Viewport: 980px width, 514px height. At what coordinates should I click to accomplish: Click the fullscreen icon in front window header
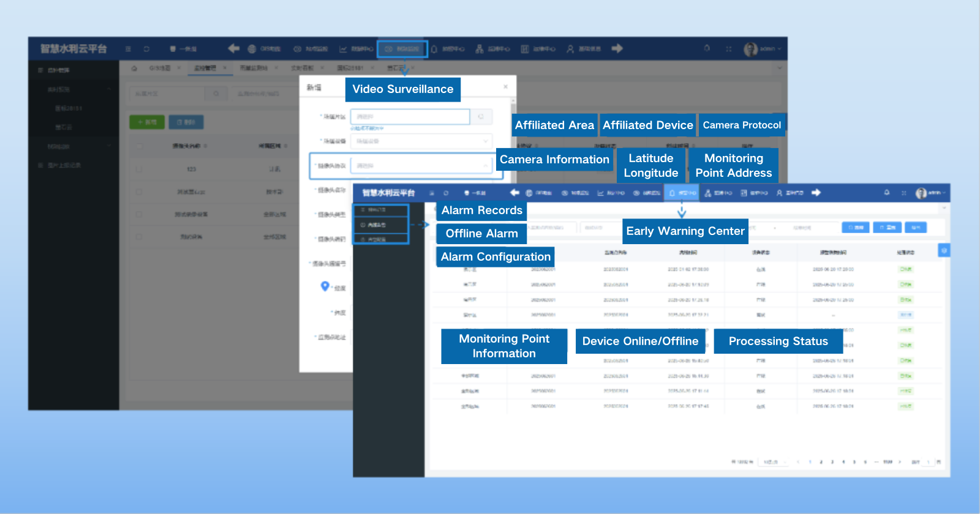pos(903,193)
